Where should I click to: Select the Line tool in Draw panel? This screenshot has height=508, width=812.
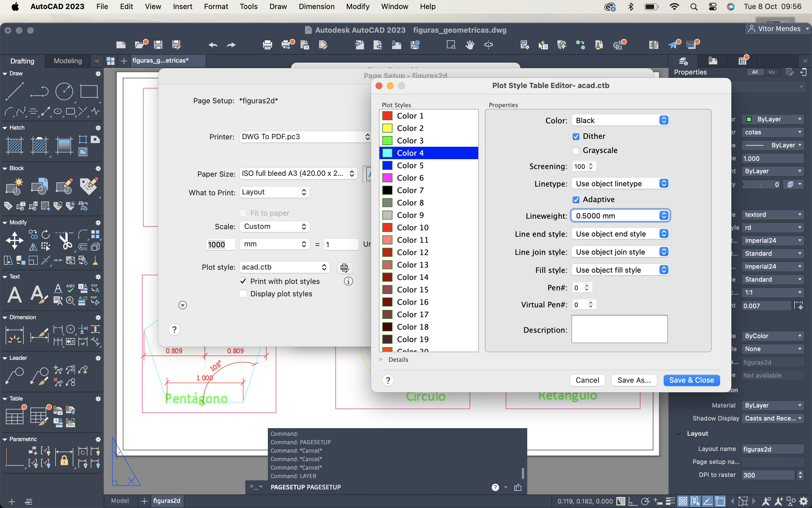(x=14, y=91)
